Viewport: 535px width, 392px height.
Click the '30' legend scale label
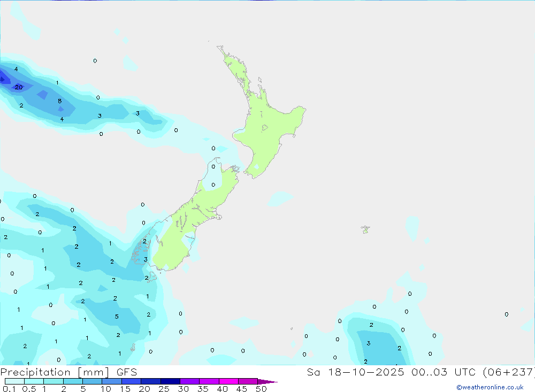click(183, 389)
